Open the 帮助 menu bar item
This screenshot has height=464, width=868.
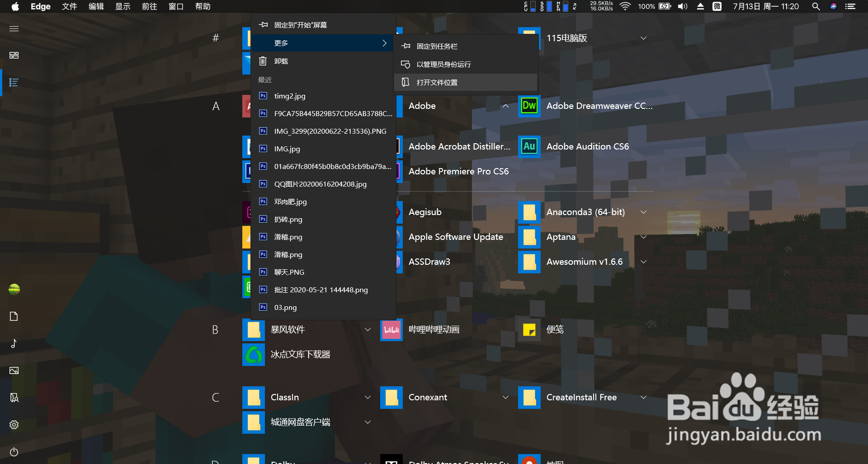click(203, 6)
